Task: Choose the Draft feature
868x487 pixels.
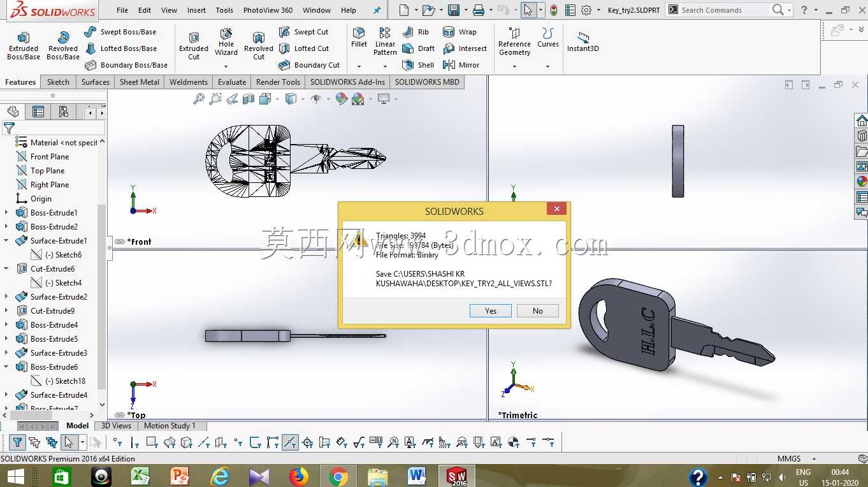Action: [419, 48]
